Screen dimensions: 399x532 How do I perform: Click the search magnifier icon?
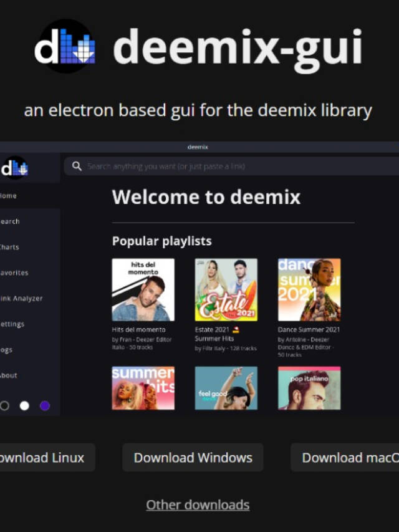tap(77, 167)
